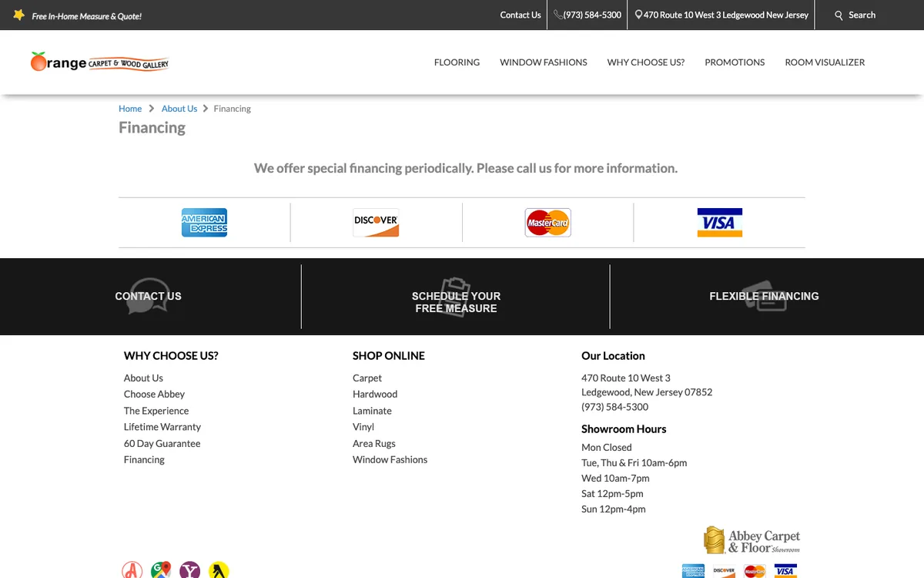Screen dimensions: 924x578
Task: Click Free In-Home Measure & Quote link
Action: pos(86,16)
